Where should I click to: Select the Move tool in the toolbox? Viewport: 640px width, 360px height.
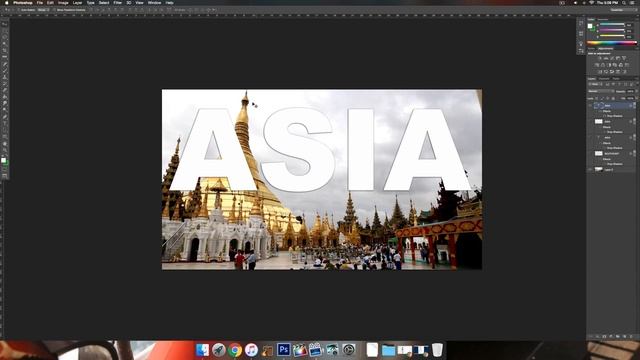(5, 24)
